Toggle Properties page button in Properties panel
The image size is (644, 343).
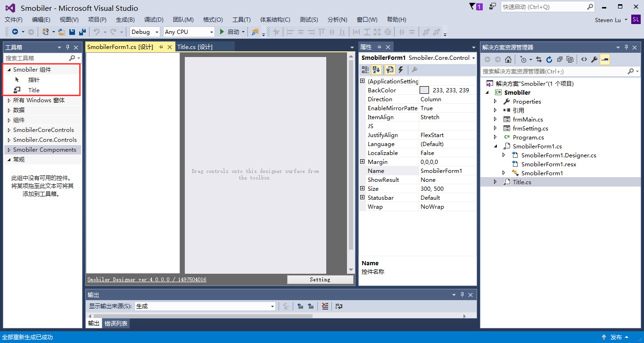pos(390,70)
